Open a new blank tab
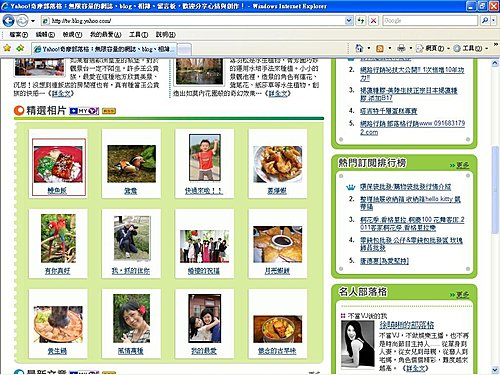500x375 pixels. pos(184,49)
